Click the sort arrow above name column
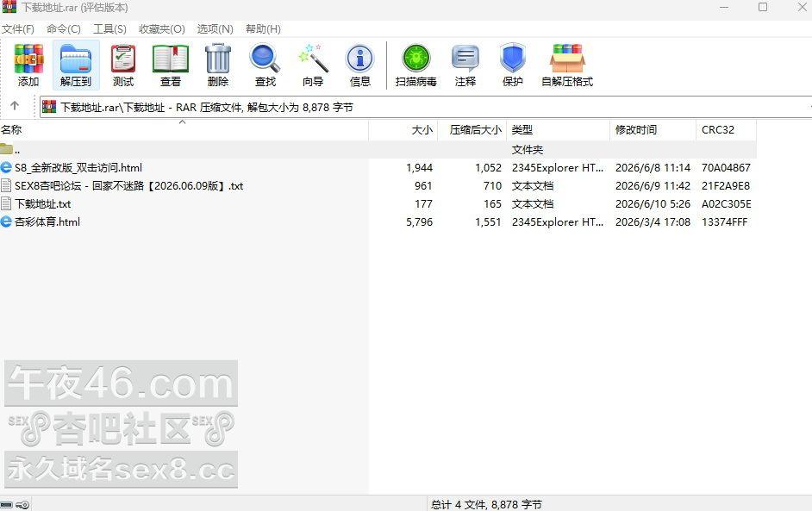This screenshot has height=511, width=812. coord(182,122)
